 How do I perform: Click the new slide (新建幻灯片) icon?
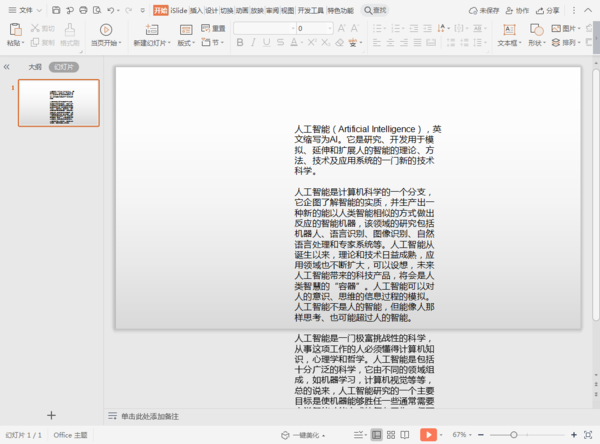click(152, 29)
